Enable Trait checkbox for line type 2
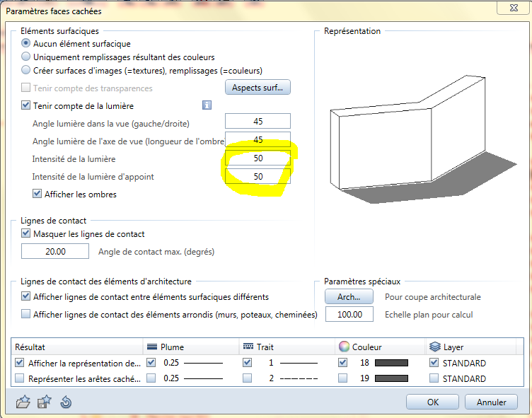This screenshot has height=418, width=532. tap(248, 378)
